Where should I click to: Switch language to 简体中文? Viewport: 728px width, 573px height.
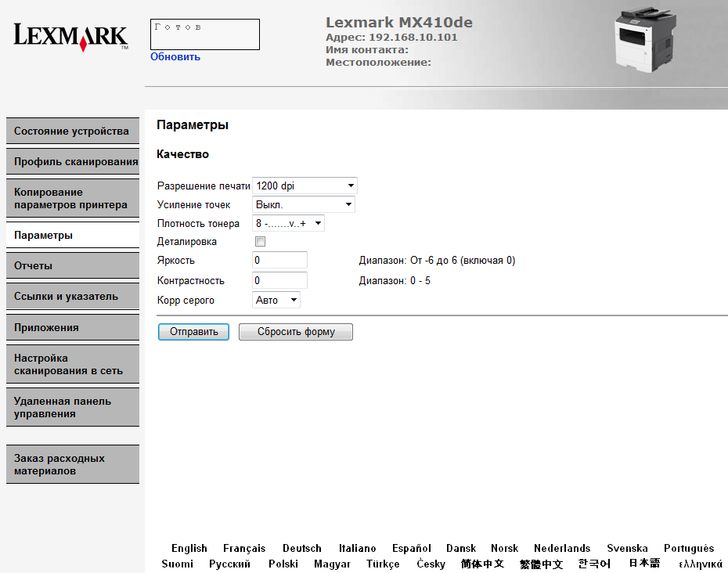tap(482, 564)
